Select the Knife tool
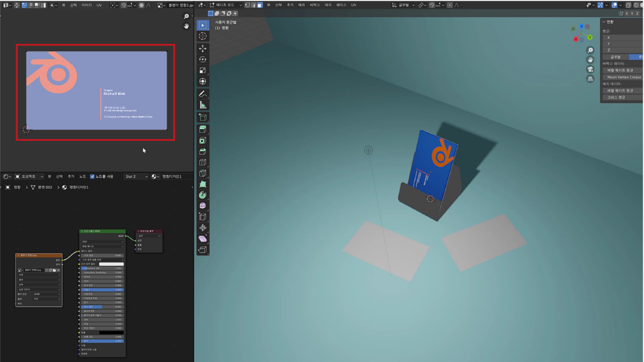Screen dimensions: 644x362 pos(203,173)
